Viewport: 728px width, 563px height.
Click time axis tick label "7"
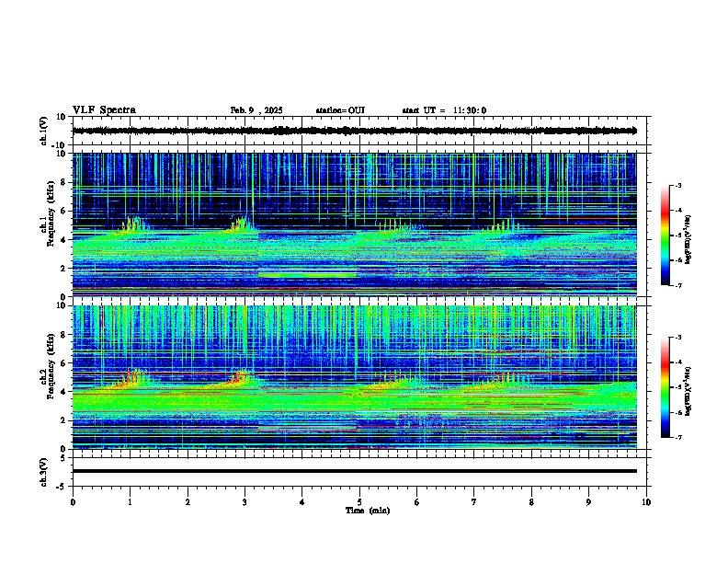tap(474, 502)
